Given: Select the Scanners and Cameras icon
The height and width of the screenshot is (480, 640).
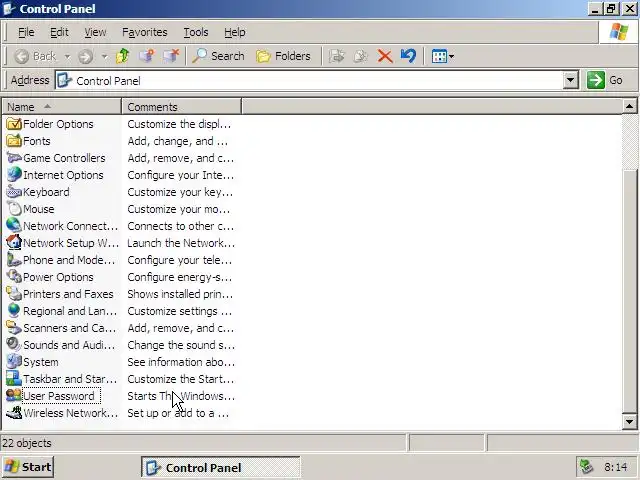Looking at the screenshot, I should pos(14,328).
